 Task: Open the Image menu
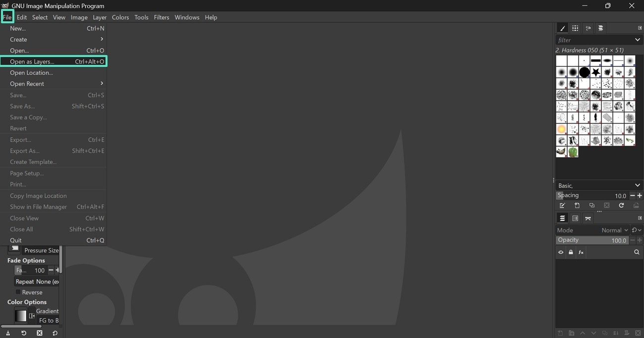pos(79,17)
